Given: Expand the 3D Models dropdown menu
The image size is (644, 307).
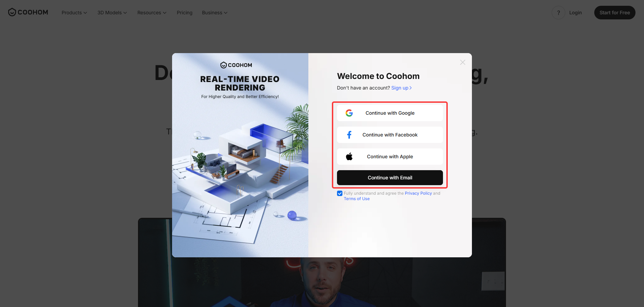Looking at the screenshot, I should (x=112, y=13).
